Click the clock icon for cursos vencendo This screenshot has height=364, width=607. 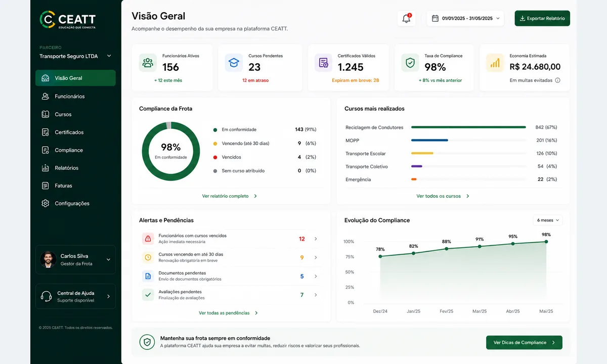coord(148,257)
